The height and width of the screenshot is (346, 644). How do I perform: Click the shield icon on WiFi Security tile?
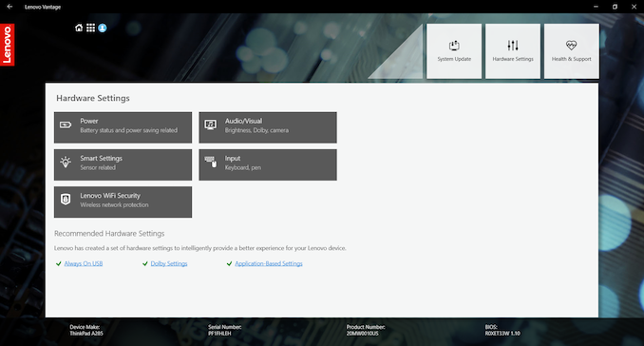coord(66,200)
